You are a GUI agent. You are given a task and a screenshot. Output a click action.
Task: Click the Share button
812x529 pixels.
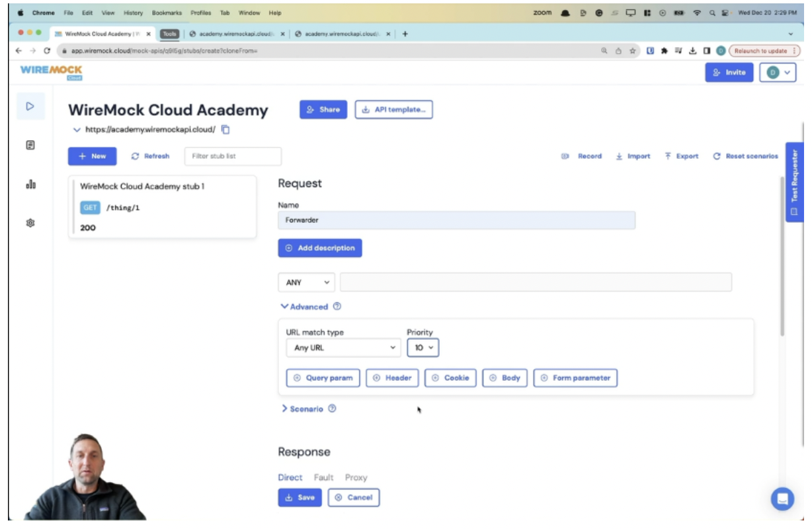click(x=323, y=110)
